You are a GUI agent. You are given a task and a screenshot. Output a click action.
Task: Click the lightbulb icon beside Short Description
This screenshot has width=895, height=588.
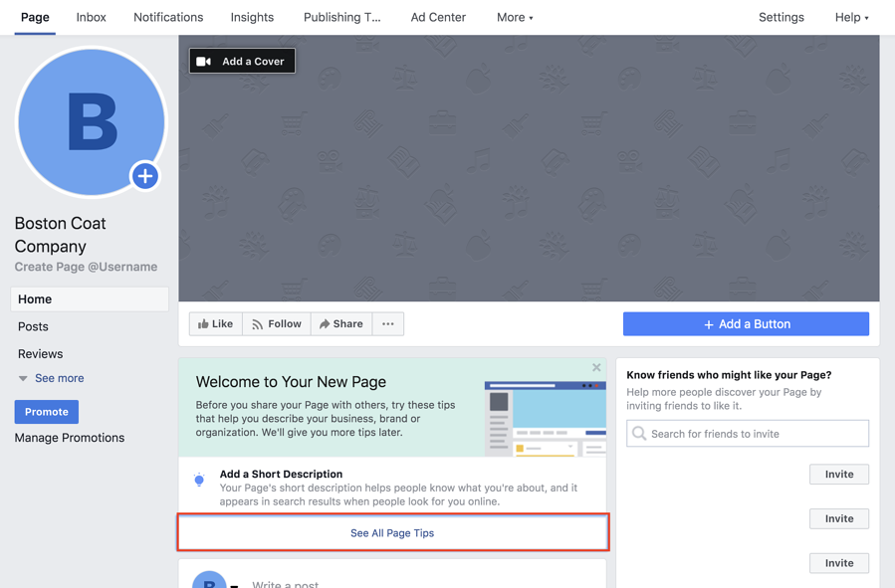coord(199,481)
